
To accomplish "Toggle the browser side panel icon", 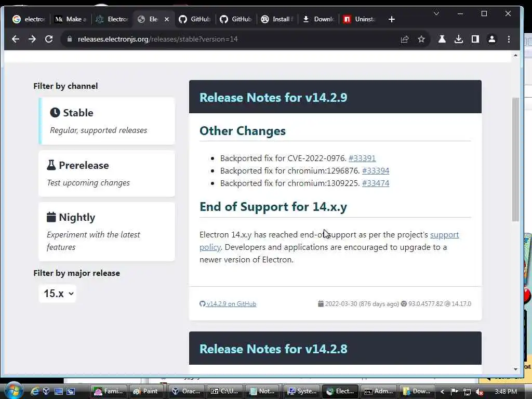I will pyautogui.click(x=475, y=39).
